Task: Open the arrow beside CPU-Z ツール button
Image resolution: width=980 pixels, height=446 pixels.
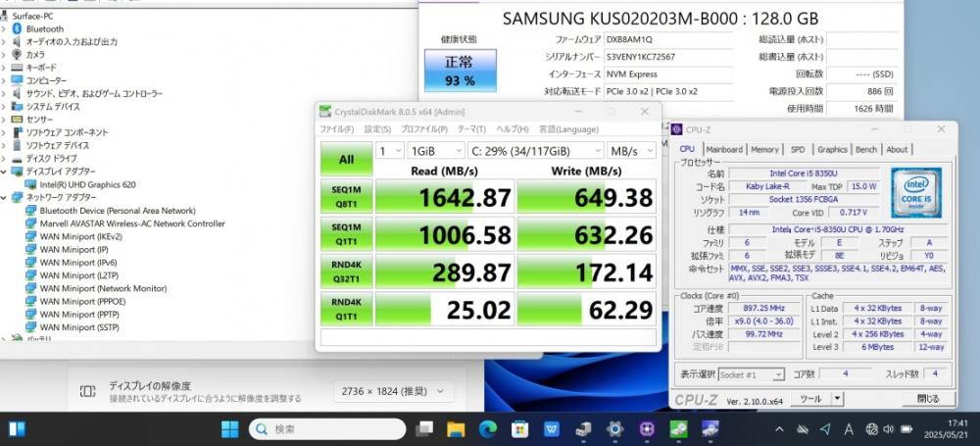Action: click(837, 399)
